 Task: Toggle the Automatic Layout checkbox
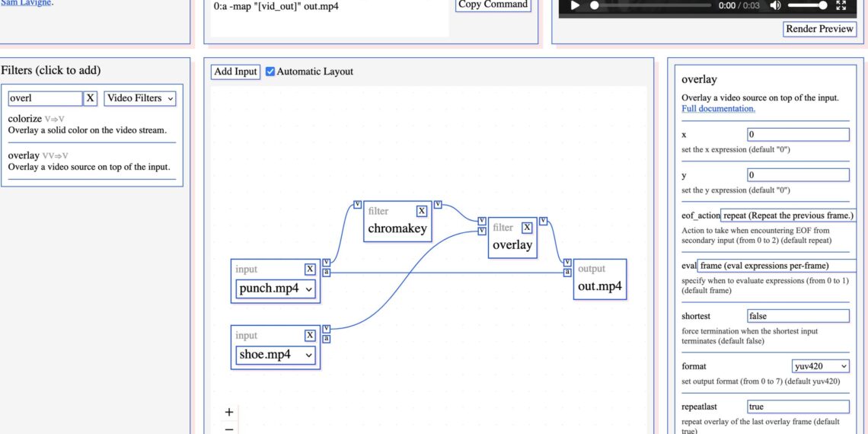[270, 72]
